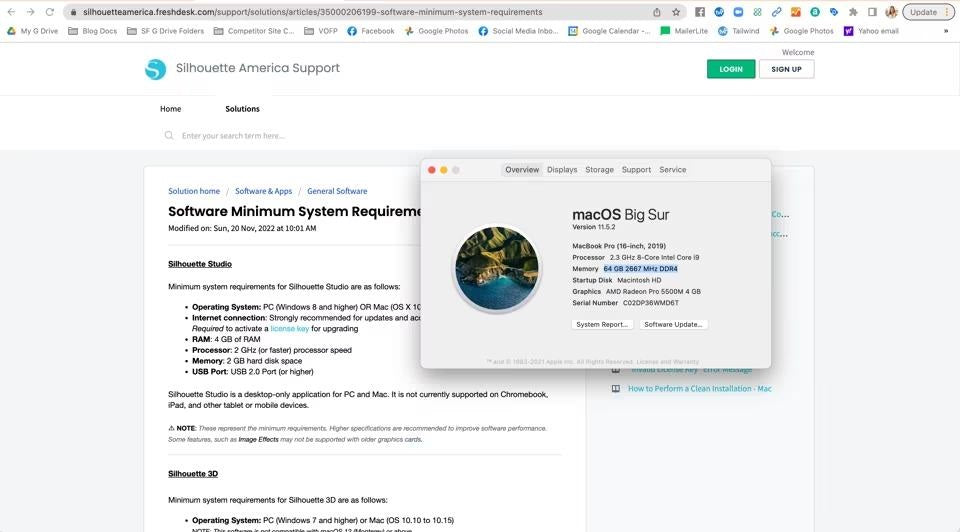The height and width of the screenshot is (532, 960).
Task: Reload the page using the refresh icon
Action: pyautogui.click(x=49, y=12)
